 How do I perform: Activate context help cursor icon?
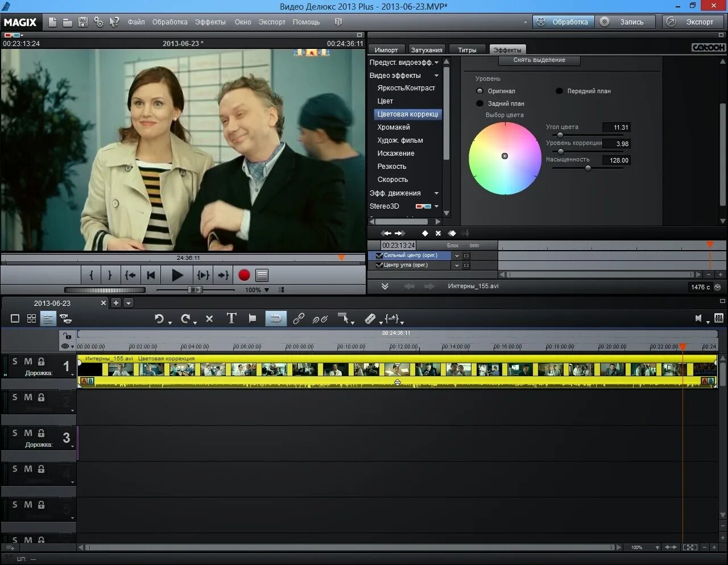pyautogui.click(x=114, y=22)
